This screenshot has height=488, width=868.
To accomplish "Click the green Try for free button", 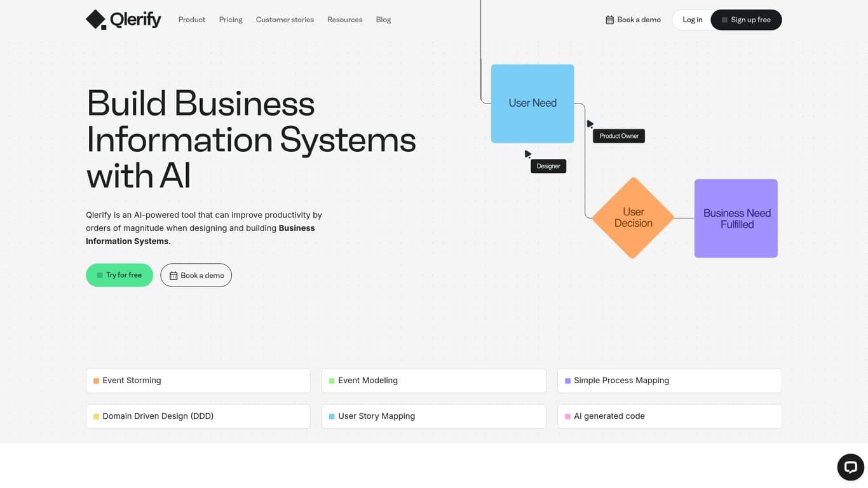I will click(x=119, y=275).
